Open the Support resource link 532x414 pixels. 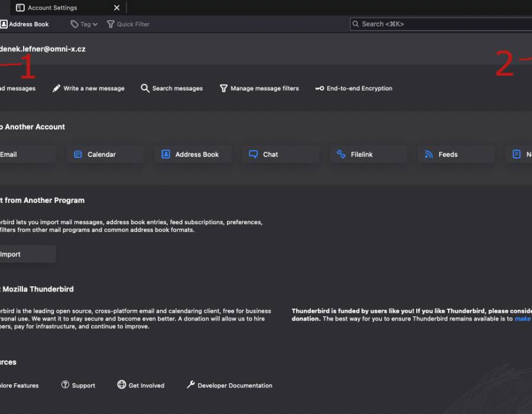tap(78, 385)
